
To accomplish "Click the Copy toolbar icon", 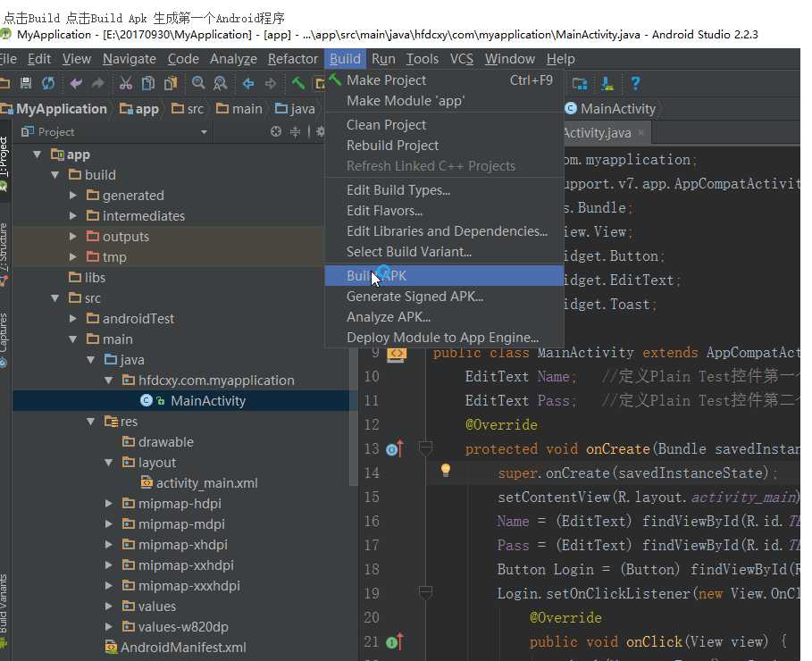I will 148,83.
